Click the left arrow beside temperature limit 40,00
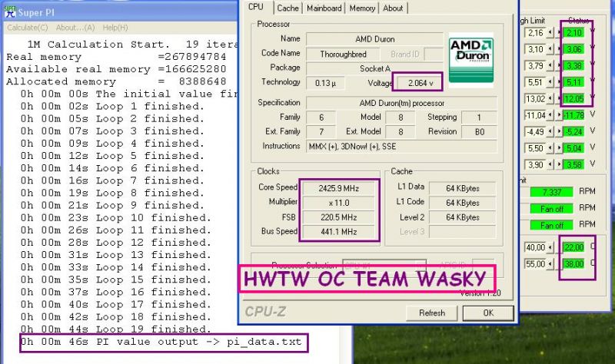615x364 pixels. pos(550,247)
